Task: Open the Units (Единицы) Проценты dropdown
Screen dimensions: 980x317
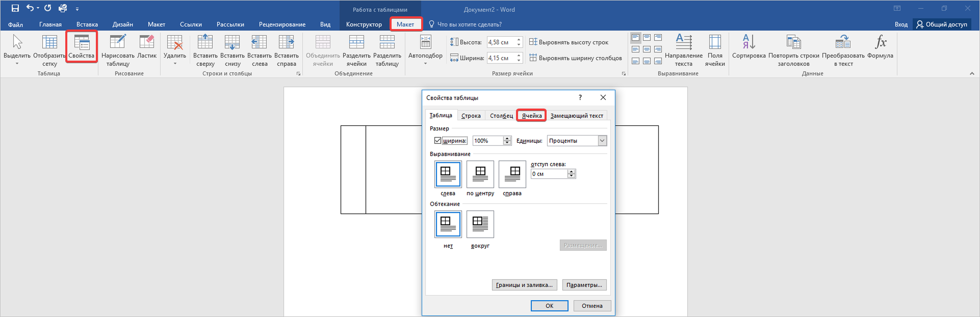Action: click(602, 141)
